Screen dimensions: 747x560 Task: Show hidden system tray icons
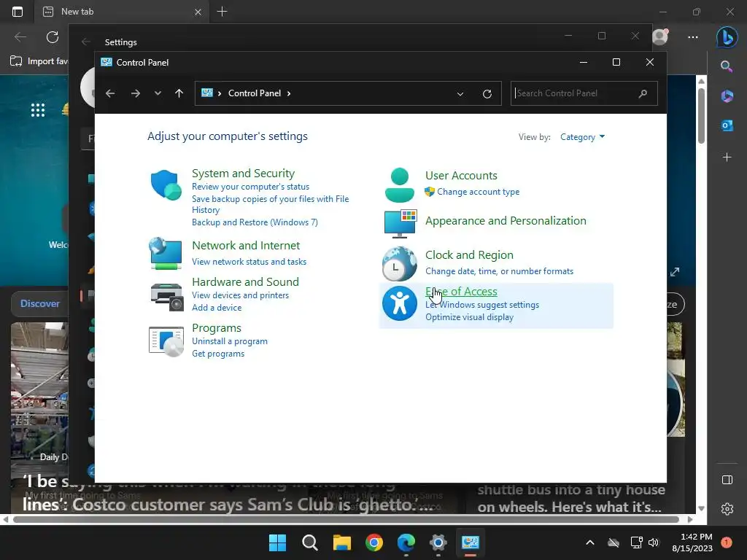[x=589, y=542]
